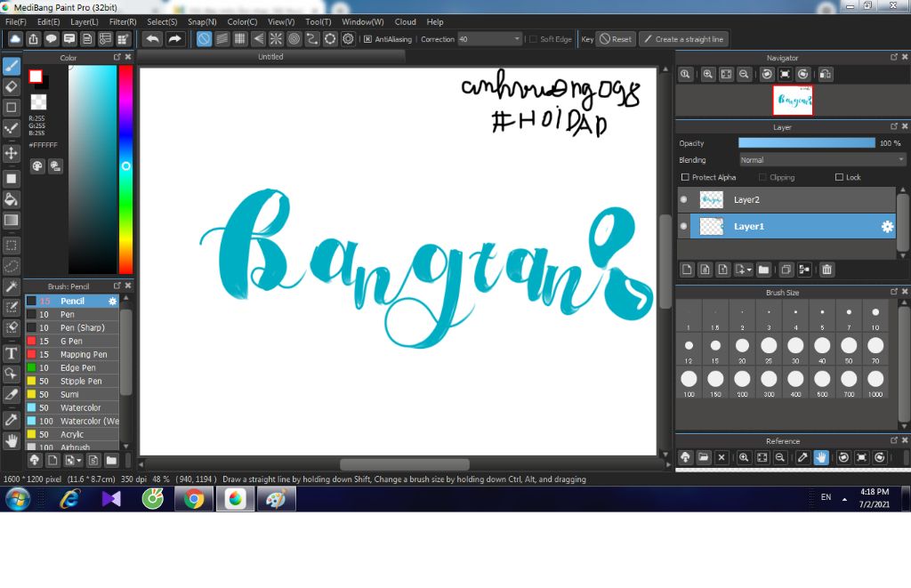Screen dimensions: 911x588
Task: Hide Layer2 visibility dot
Action: (684, 199)
